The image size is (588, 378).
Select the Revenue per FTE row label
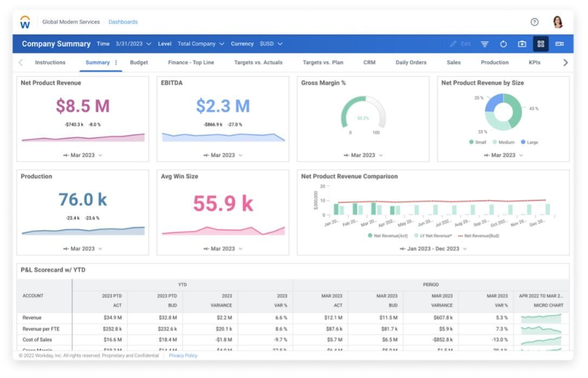tap(41, 330)
